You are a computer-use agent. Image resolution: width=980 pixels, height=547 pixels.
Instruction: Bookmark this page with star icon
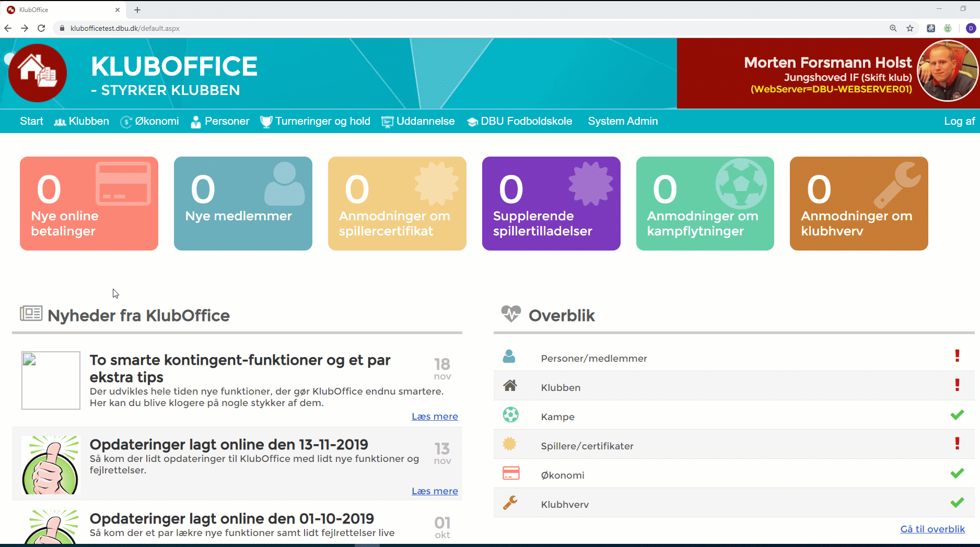point(910,28)
